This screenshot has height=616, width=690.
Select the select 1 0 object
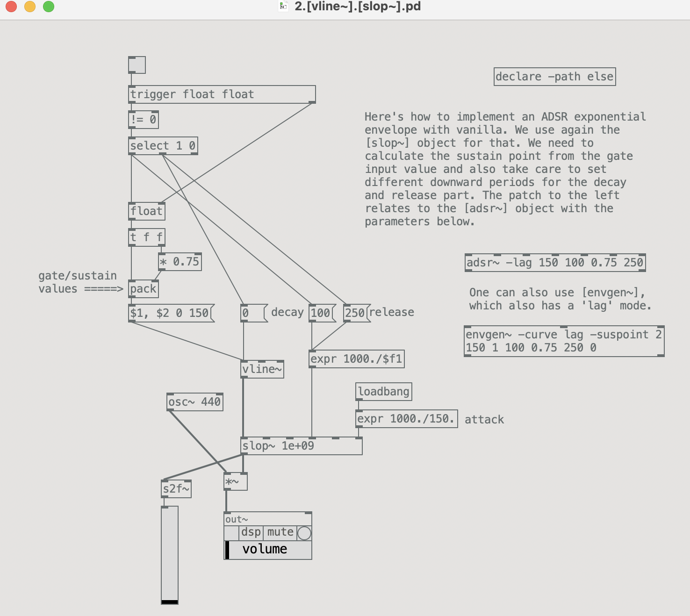[x=163, y=146]
